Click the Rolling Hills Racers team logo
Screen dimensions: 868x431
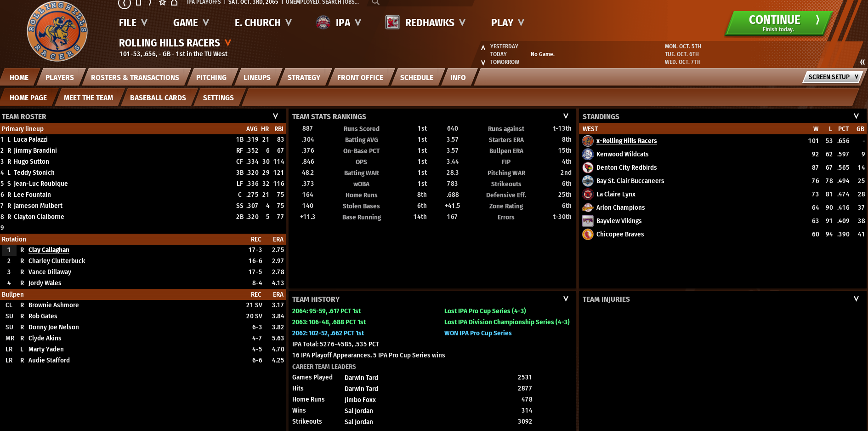pos(57,31)
